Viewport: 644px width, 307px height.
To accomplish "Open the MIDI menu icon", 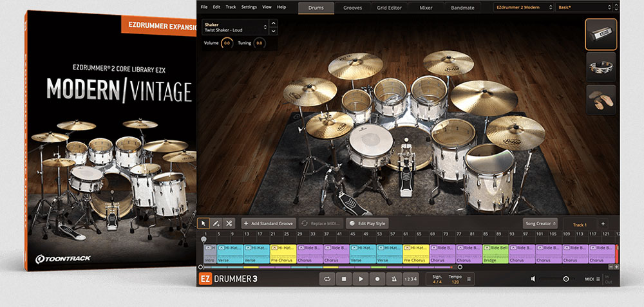I will pos(598,279).
